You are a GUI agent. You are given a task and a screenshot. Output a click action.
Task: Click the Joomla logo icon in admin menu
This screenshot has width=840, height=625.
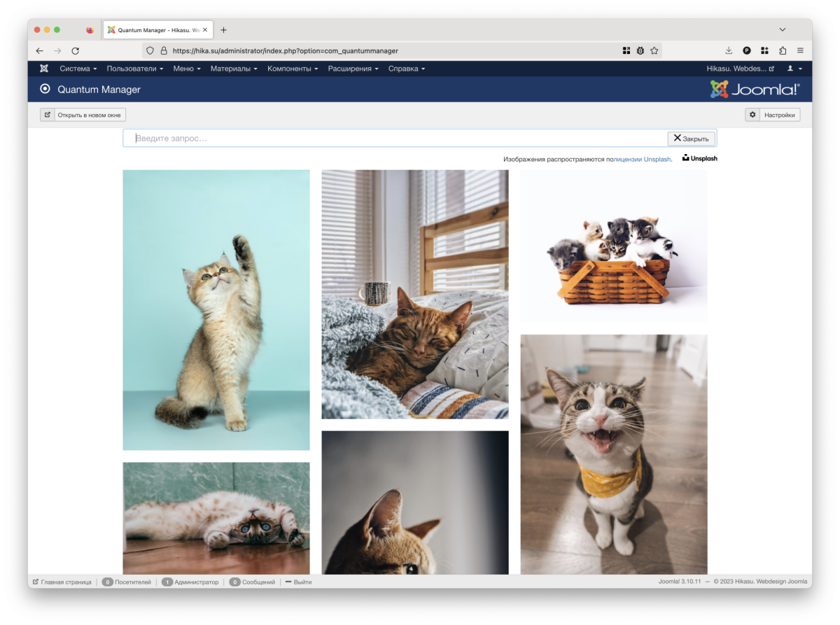(44, 69)
